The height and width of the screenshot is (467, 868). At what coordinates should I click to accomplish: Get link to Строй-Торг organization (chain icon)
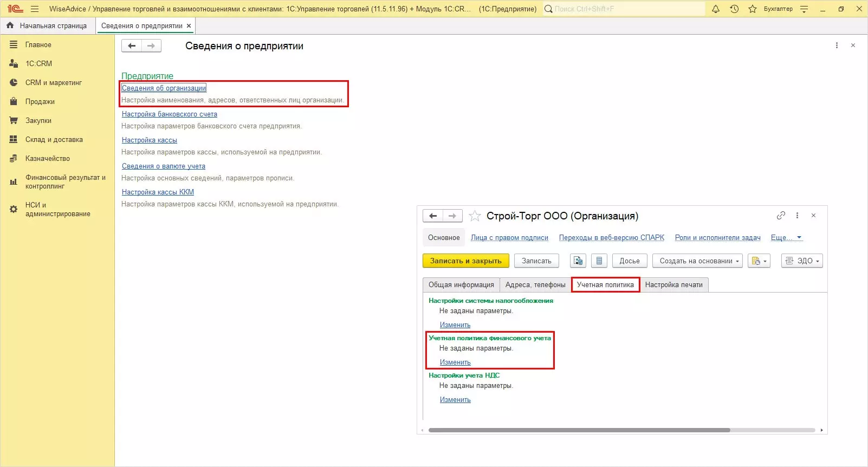click(781, 215)
